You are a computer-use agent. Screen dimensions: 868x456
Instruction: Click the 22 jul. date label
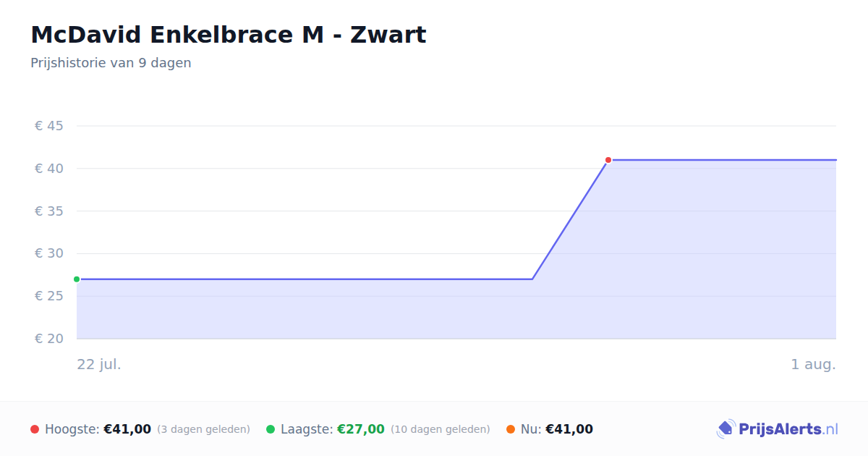99,364
